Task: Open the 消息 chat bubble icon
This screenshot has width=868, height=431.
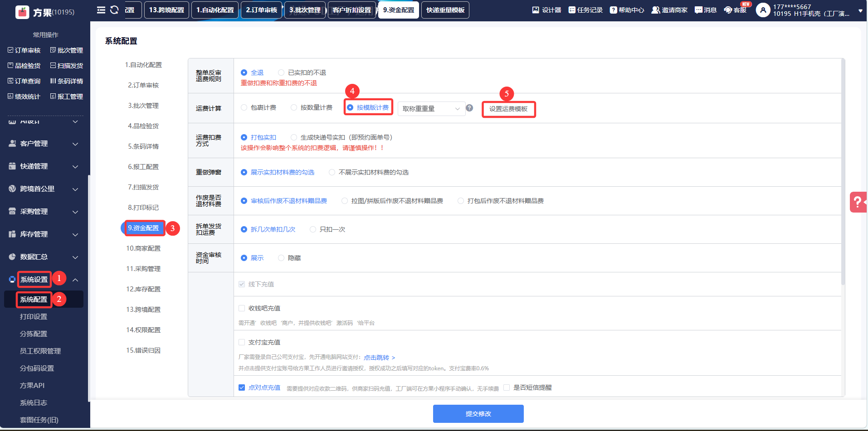Action: 698,10
